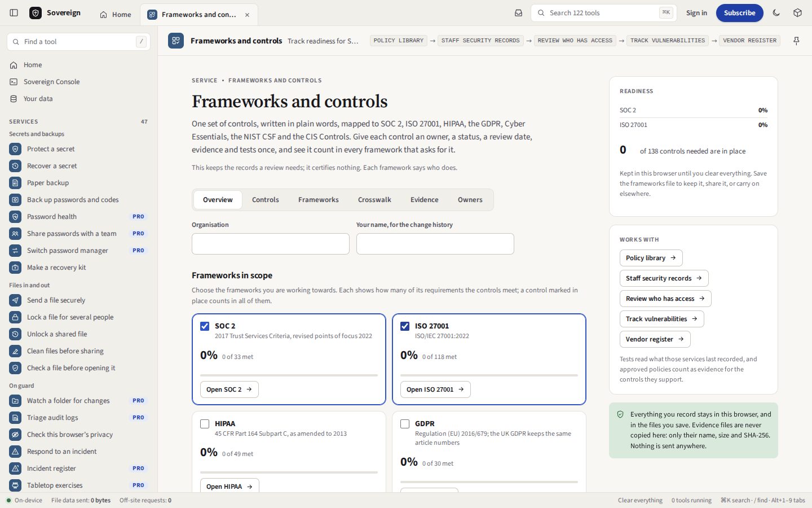Open Share passwords with a team icon
This screenshot has width=812, height=508.
click(15, 234)
